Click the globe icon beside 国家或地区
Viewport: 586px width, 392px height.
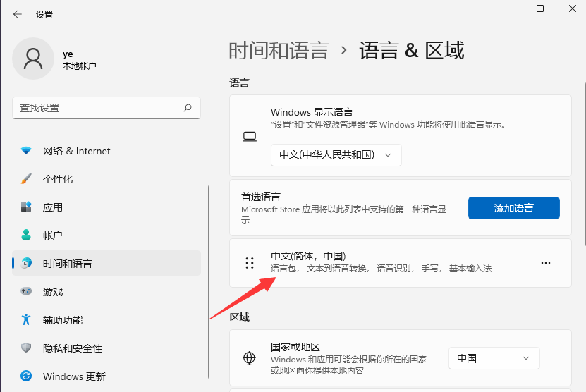tap(249, 358)
